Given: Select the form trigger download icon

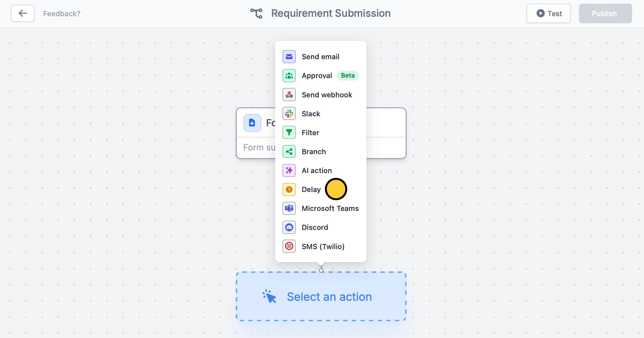Looking at the screenshot, I should (252, 123).
